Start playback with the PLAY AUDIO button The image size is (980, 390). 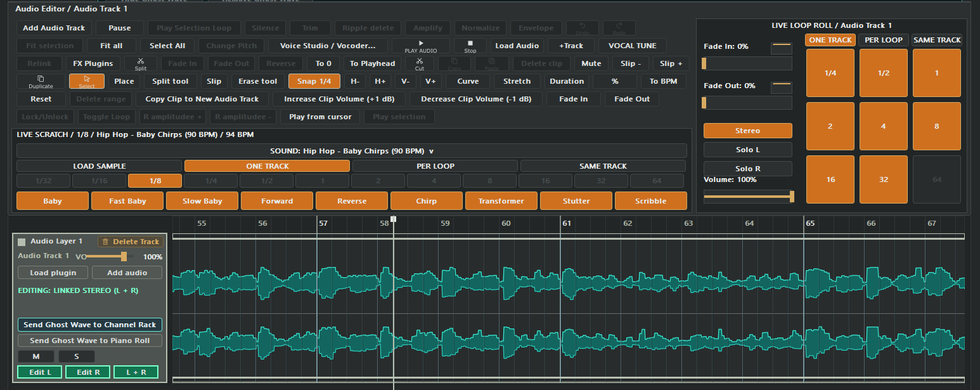[420, 46]
